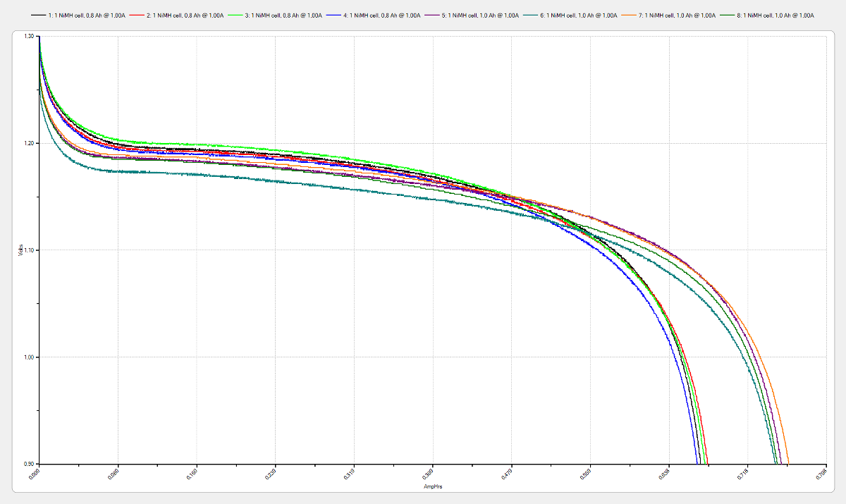This screenshot has height=504, width=846.
Task: Click the Volts axis title
Action: coord(19,250)
